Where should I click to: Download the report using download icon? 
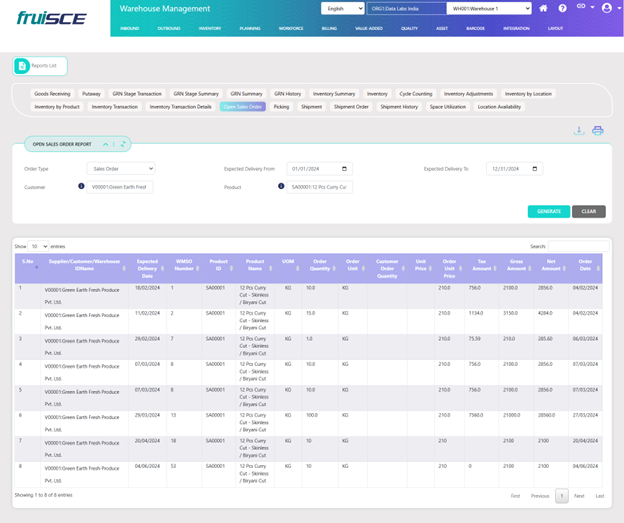coord(578,131)
